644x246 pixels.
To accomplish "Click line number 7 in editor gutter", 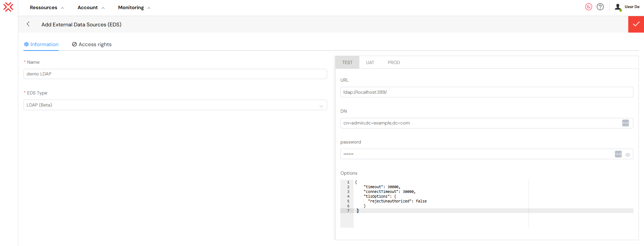I will tap(348, 211).
